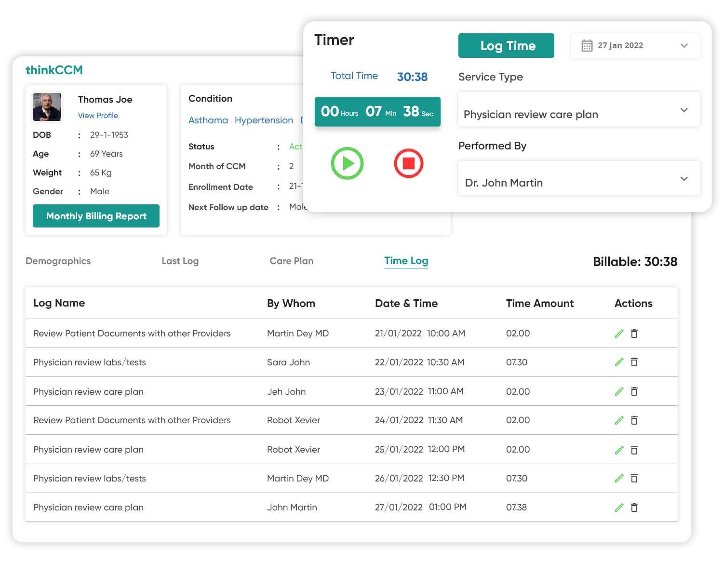Click Thomas Joe's profile photo
Viewport: 723px width, 588px height.
pyautogui.click(x=47, y=107)
